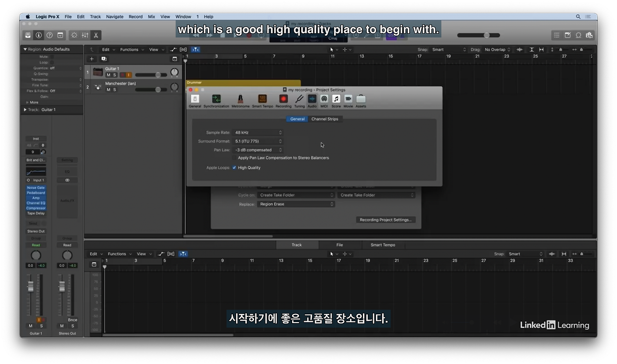Viewport: 617px width, 364px height.
Task: Click the Recording Project Settings button
Action: tap(386, 220)
